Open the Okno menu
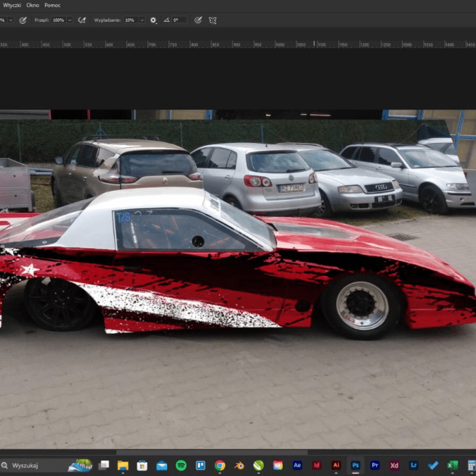 (33, 5)
